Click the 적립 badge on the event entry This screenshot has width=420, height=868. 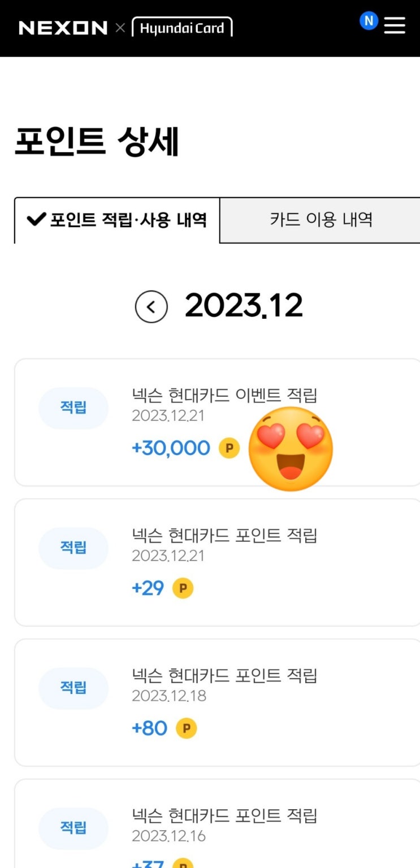point(73,407)
